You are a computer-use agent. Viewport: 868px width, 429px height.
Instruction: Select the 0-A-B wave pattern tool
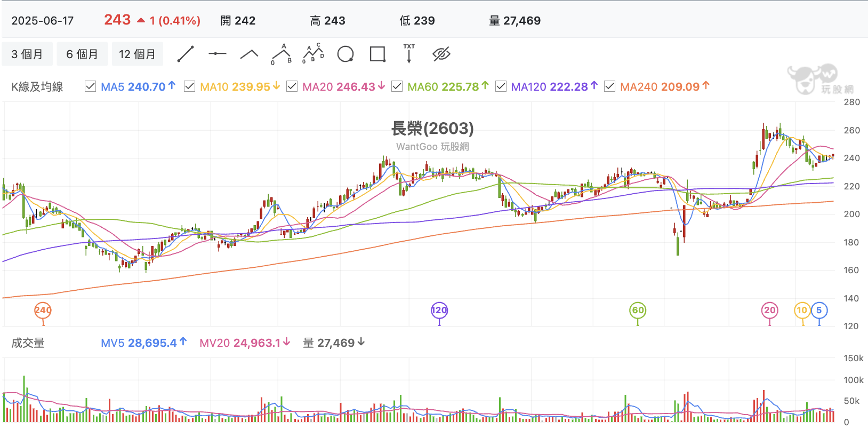point(282,54)
